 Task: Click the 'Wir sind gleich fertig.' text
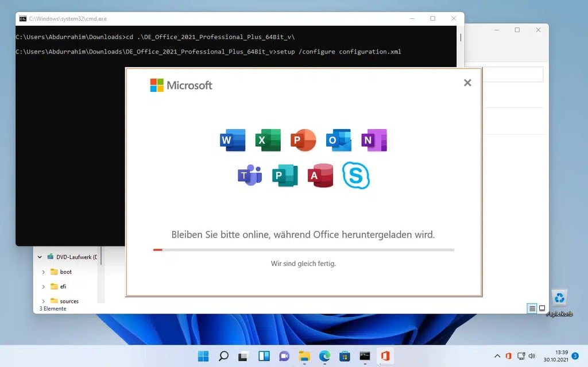(303, 264)
